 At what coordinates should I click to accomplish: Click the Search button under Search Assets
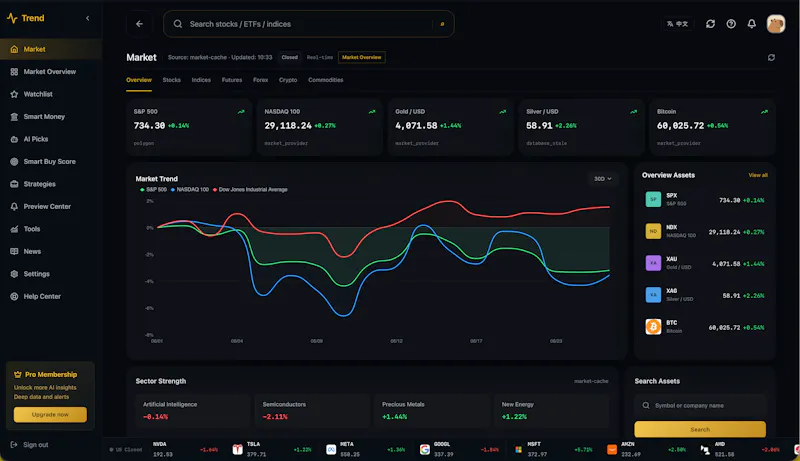[700, 429]
